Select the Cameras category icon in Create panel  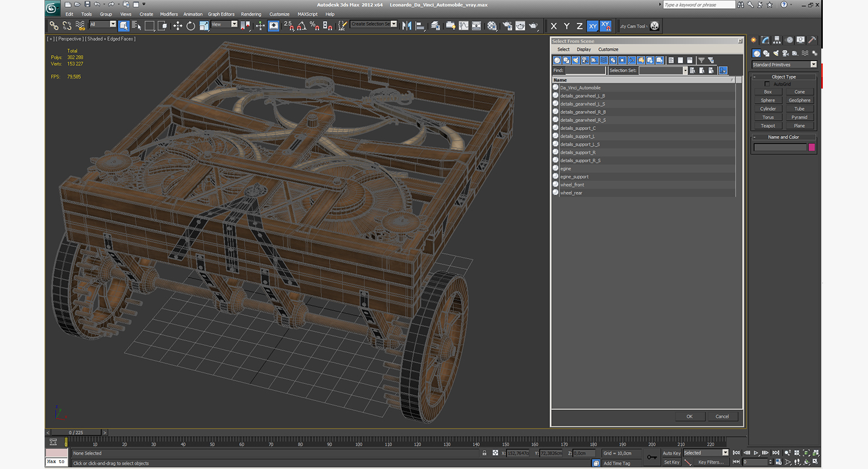coord(786,53)
